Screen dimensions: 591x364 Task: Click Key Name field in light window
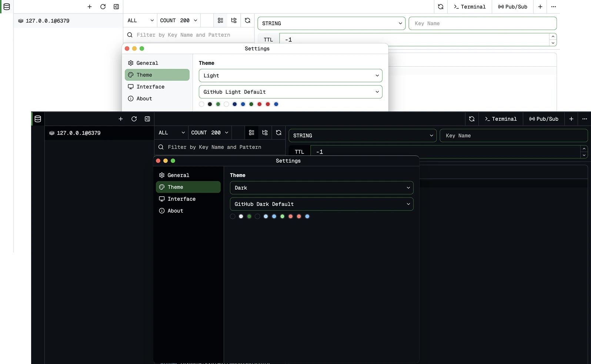tap(483, 23)
